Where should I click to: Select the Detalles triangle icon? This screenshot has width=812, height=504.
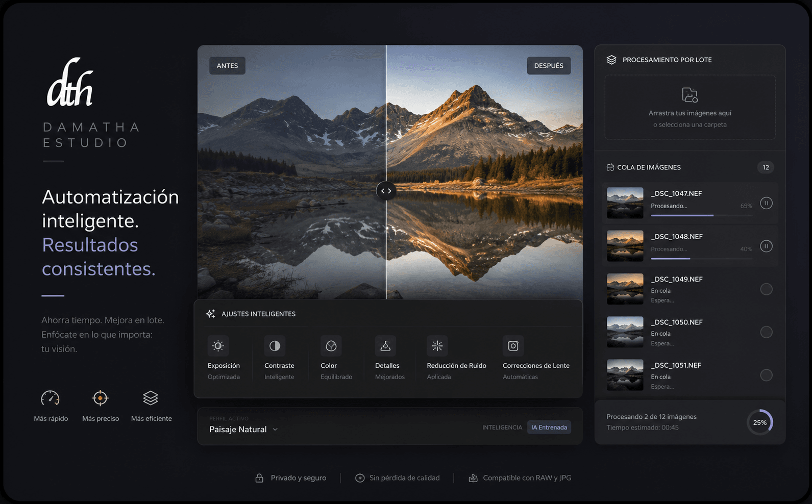(x=385, y=346)
